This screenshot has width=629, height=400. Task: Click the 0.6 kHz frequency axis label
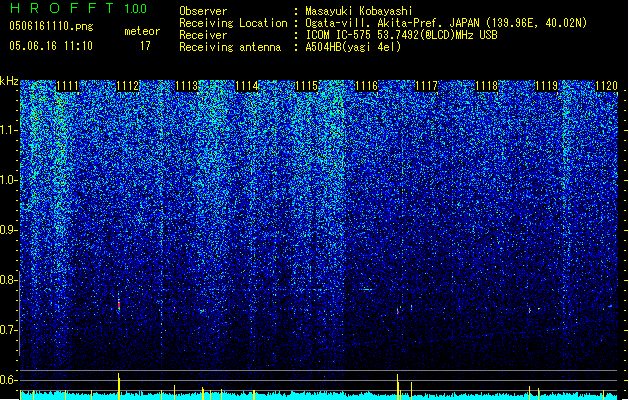(9, 380)
